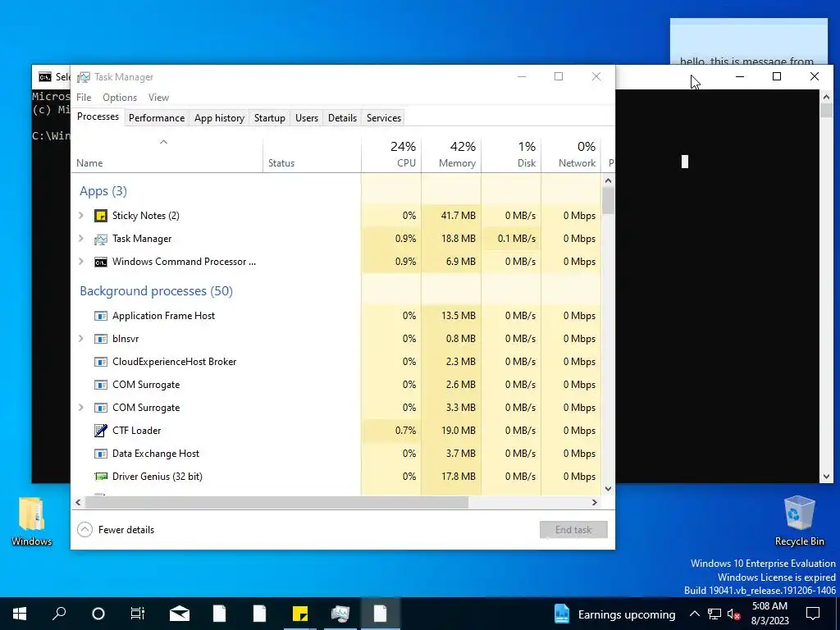Image resolution: width=840 pixels, height=630 pixels.
Task: Open the Earnings upcoming news widget
Action: tap(614, 614)
